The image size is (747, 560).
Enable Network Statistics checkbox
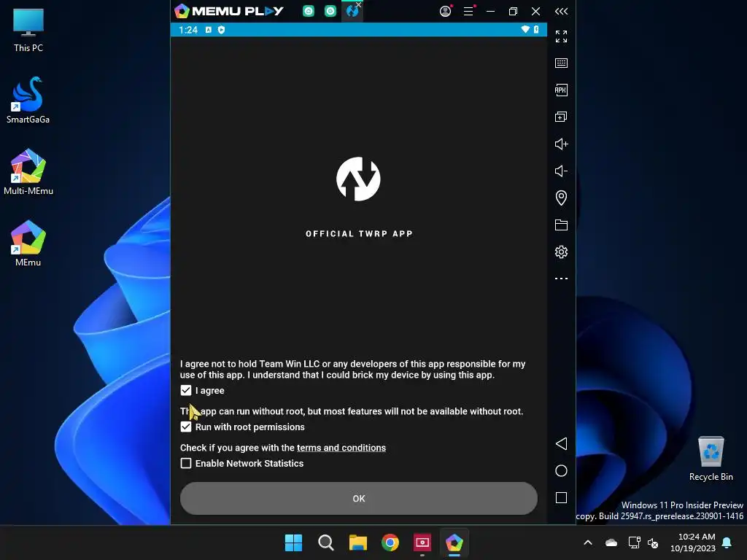(x=186, y=463)
